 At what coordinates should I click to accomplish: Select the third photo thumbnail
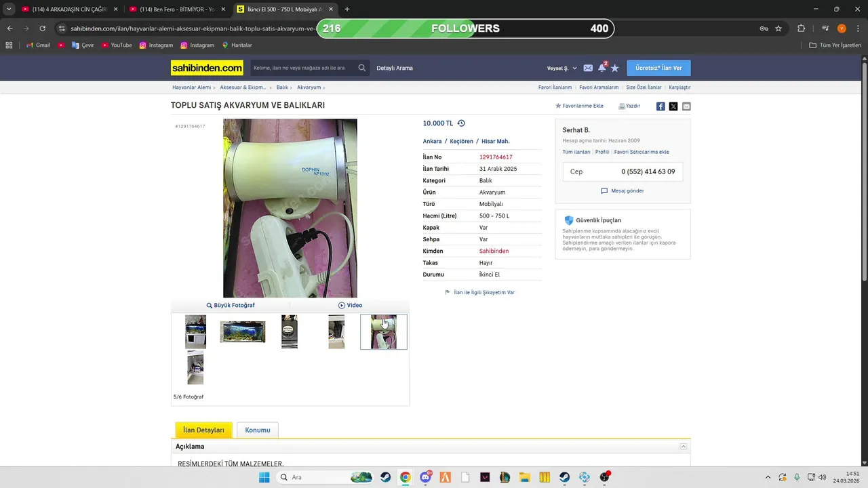[x=290, y=332]
